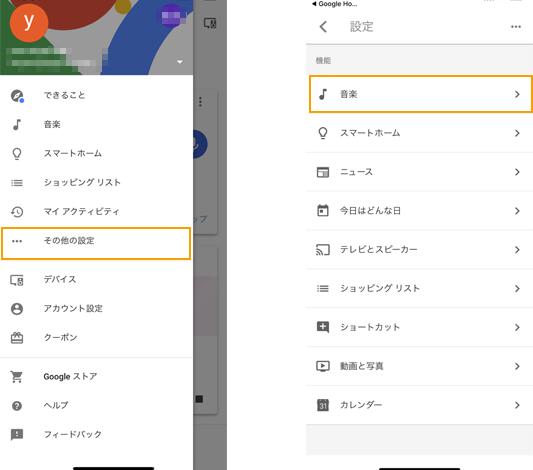This screenshot has width=533, height=470.
Task: Tap the light bulb icon in settings
Action: pos(323,133)
